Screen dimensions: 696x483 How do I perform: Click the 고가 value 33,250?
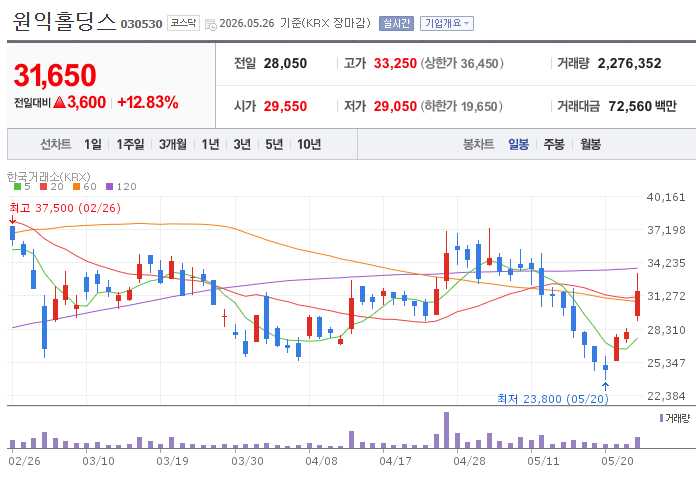pos(395,63)
